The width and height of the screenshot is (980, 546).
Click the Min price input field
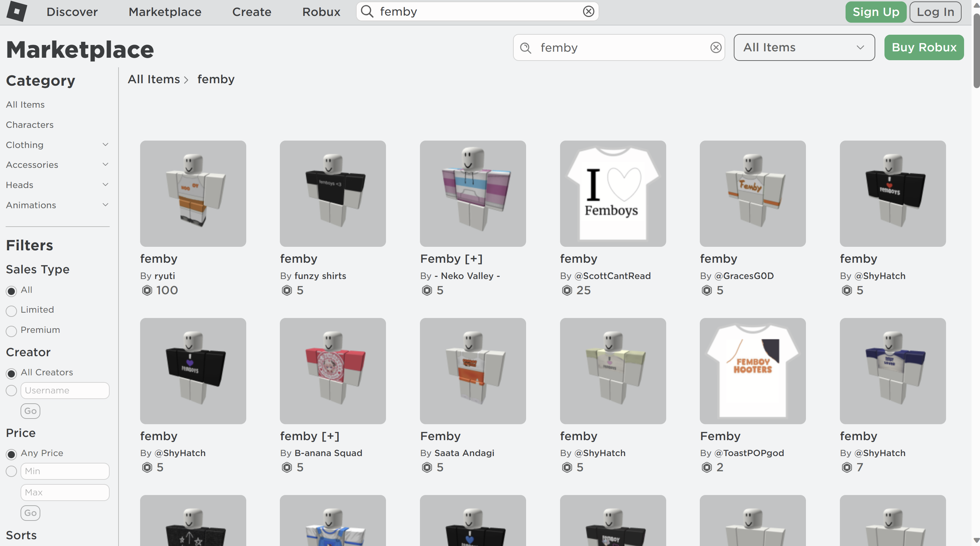(65, 471)
